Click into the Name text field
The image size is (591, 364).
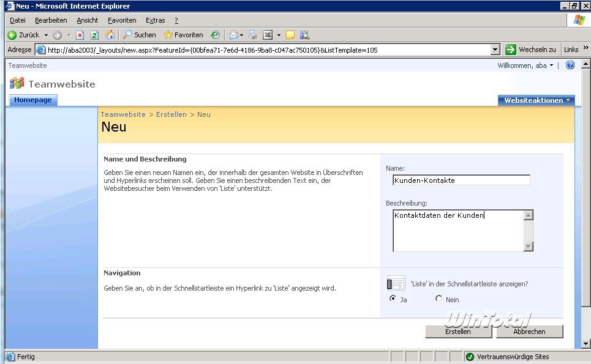[461, 180]
